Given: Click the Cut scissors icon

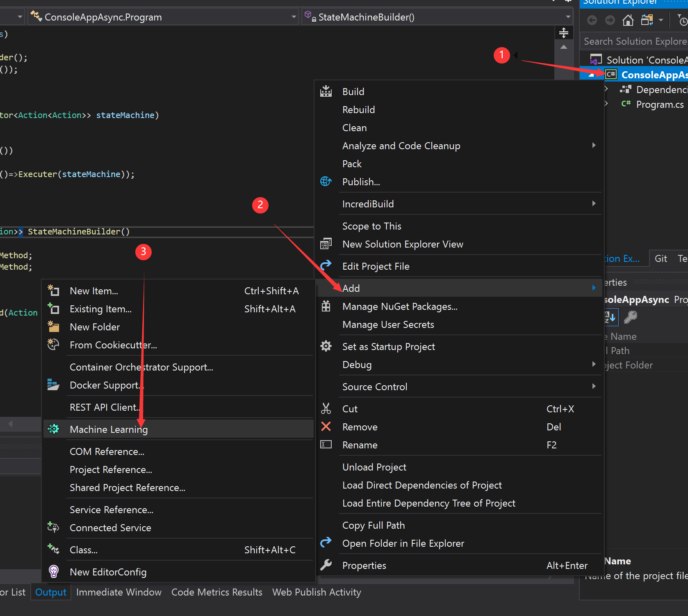Looking at the screenshot, I should [326, 409].
